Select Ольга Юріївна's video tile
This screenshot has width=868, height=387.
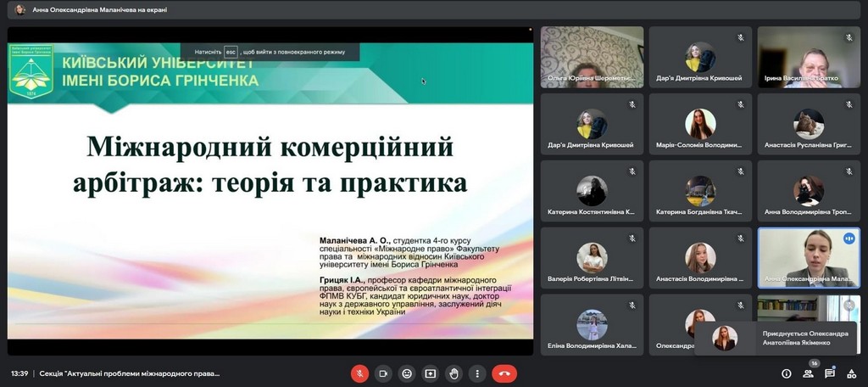point(592,57)
